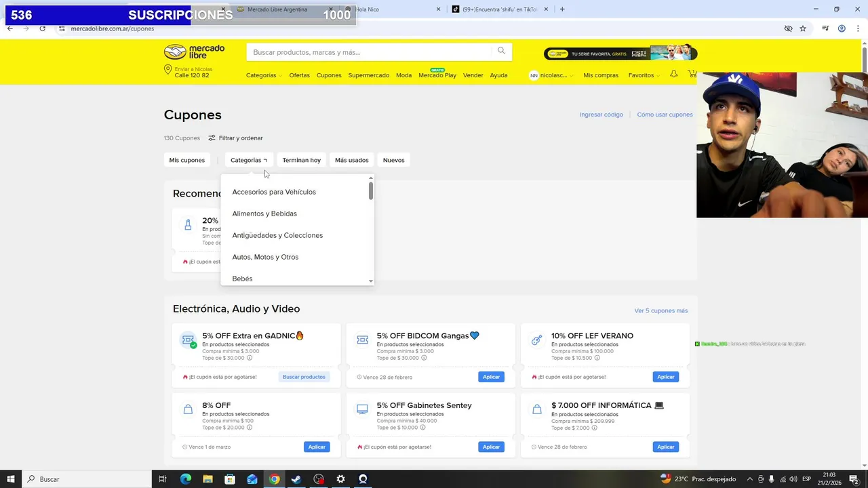Apply the $7.000 OFF INFORMÁTICA coupon
This screenshot has height=488, width=868.
tap(666, 447)
